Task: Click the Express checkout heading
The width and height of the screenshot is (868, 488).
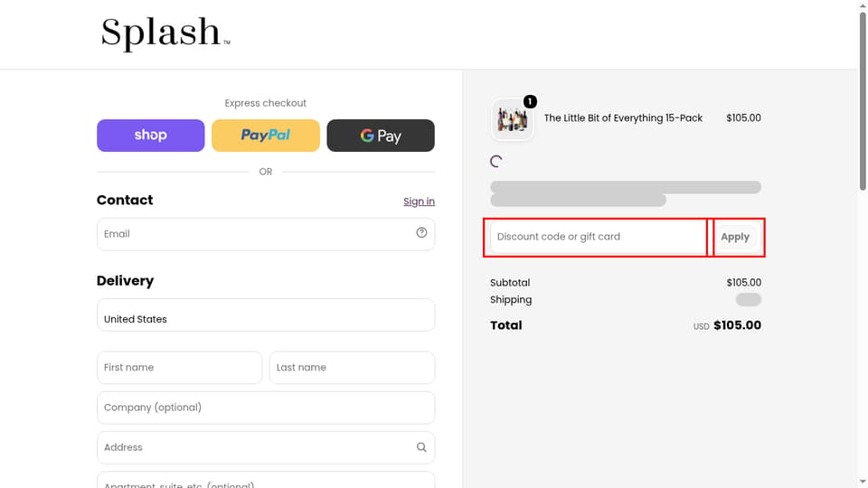Action: tap(266, 103)
